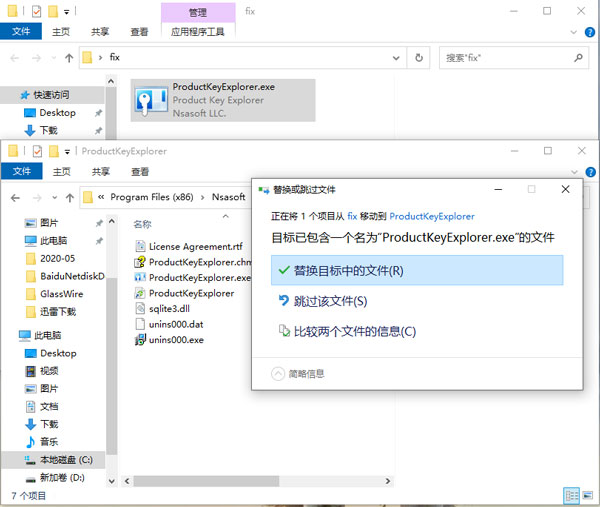Click the up arrow in the fix window
This screenshot has width=600, height=507.
[x=68, y=58]
